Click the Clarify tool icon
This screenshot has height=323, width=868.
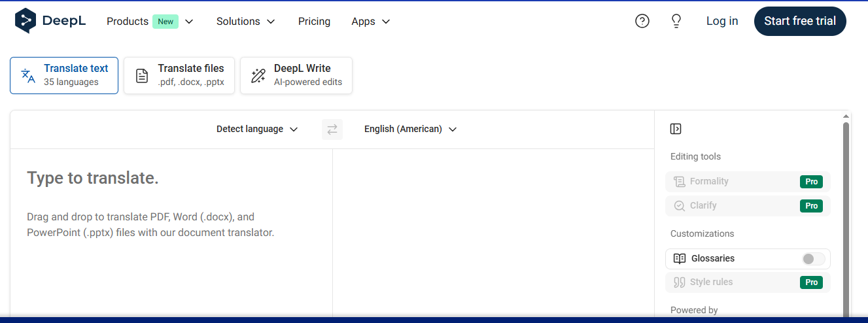(x=680, y=205)
